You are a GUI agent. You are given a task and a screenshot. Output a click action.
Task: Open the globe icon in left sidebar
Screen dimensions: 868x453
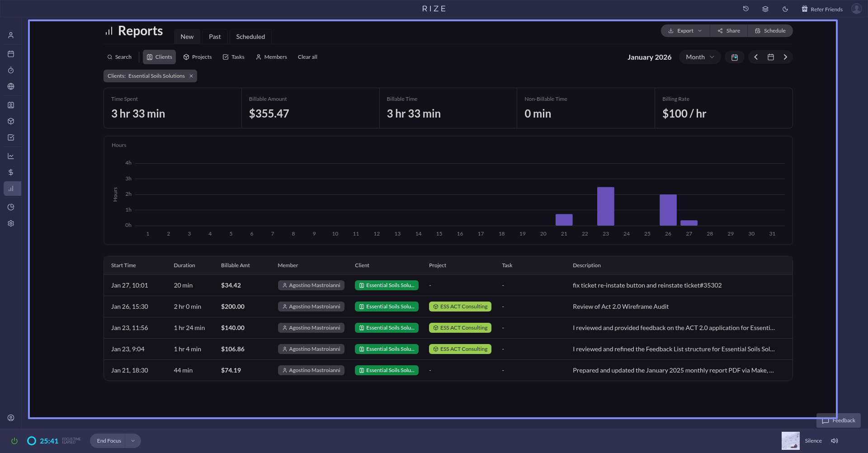click(x=11, y=86)
